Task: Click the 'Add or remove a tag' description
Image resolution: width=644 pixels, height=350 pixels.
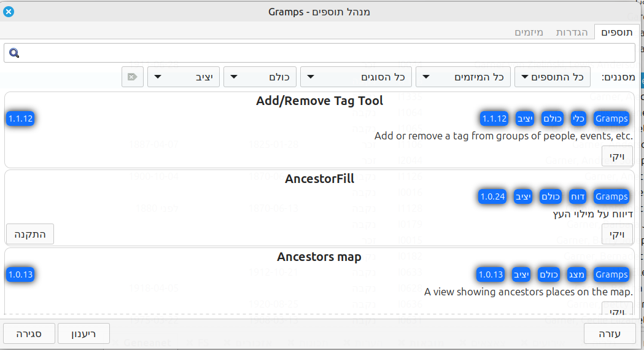Action: [x=503, y=136]
